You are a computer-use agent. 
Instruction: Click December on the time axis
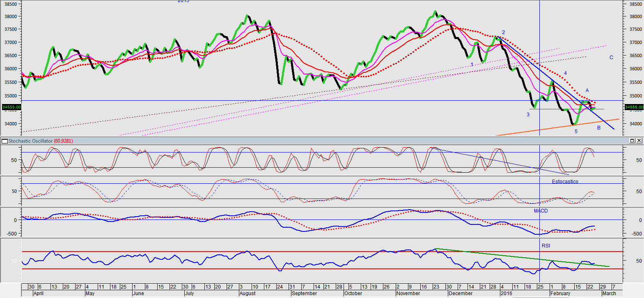coord(461,293)
